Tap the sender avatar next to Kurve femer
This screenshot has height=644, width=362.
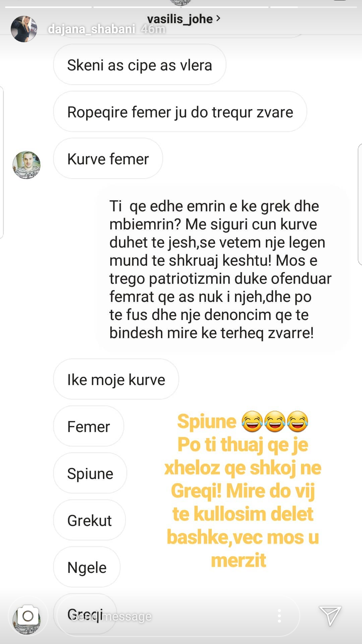(x=26, y=165)
